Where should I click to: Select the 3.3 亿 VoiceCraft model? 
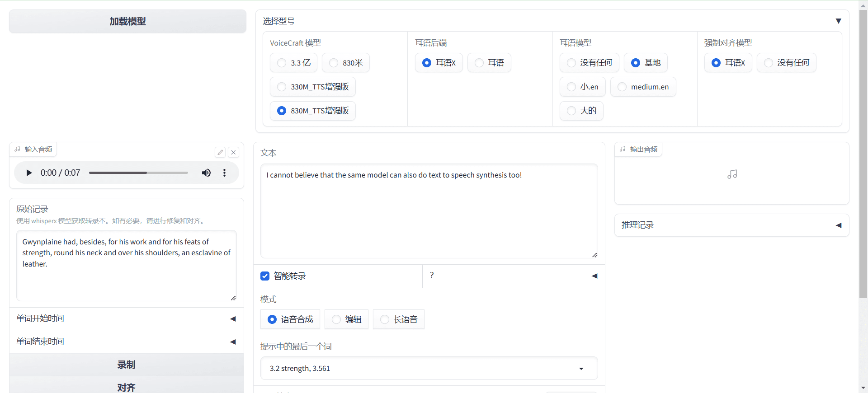point(293,63)
